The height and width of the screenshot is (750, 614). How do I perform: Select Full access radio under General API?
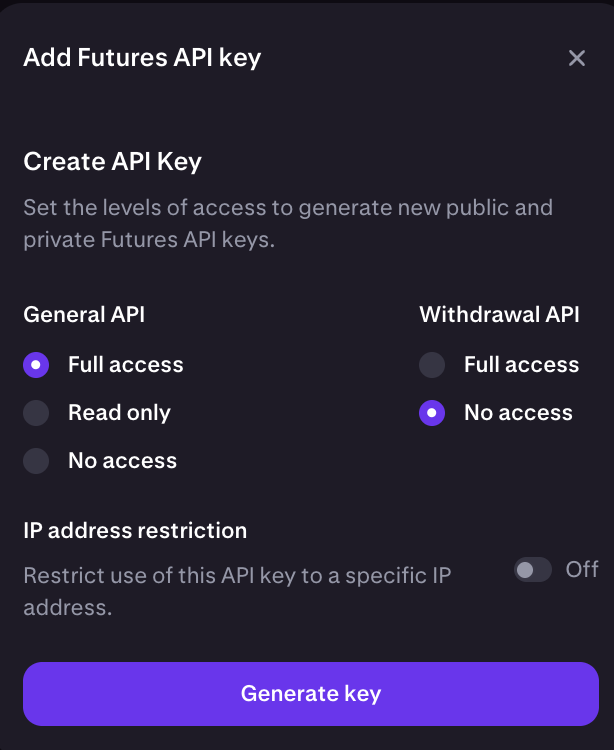coord(36,365)
